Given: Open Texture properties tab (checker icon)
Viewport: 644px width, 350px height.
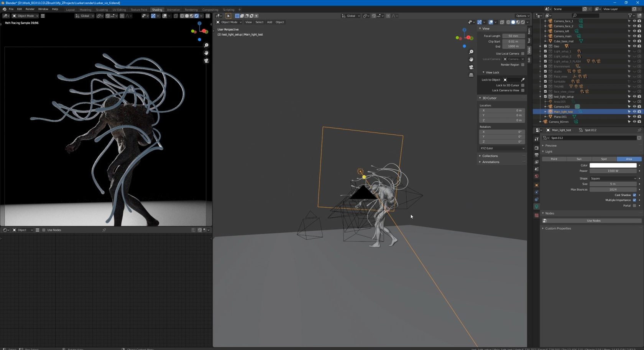Looking at the screenshot, I should 536,215.
